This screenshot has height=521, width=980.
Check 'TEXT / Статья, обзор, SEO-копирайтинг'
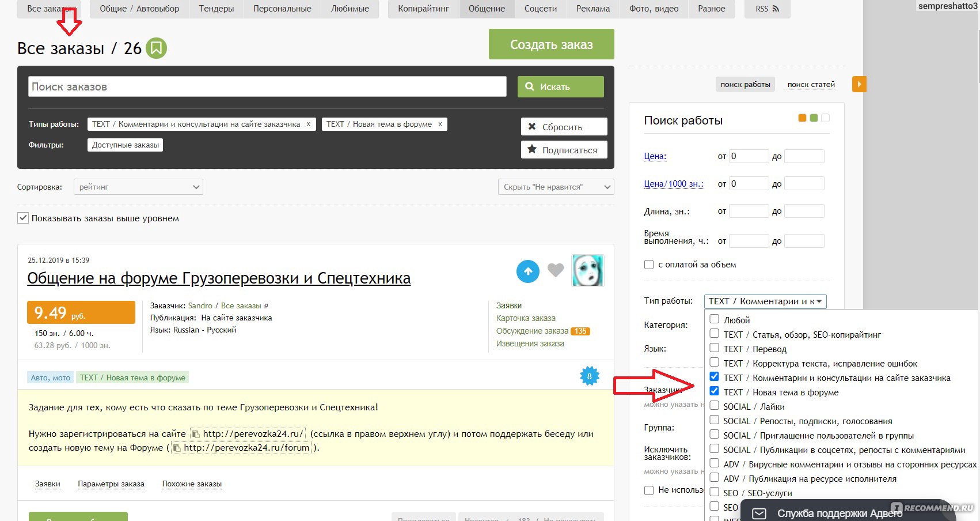pyautogui.click(x=715, y=333)
